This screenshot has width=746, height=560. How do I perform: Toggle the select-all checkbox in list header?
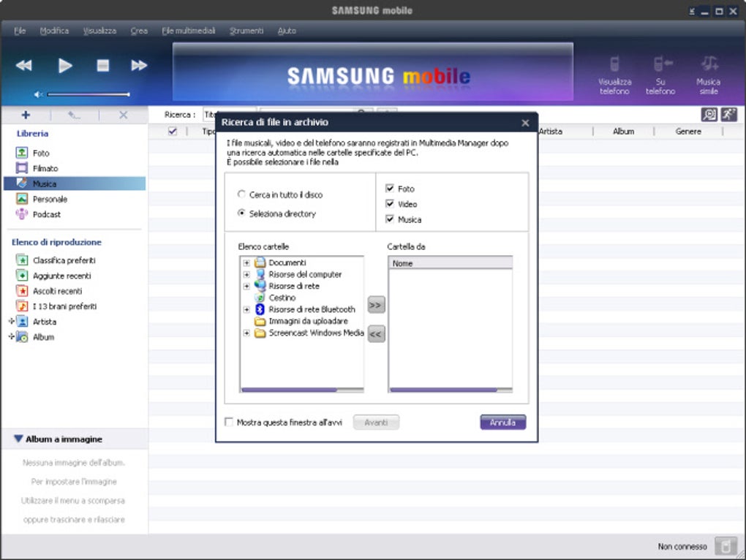tap(173, 131)
